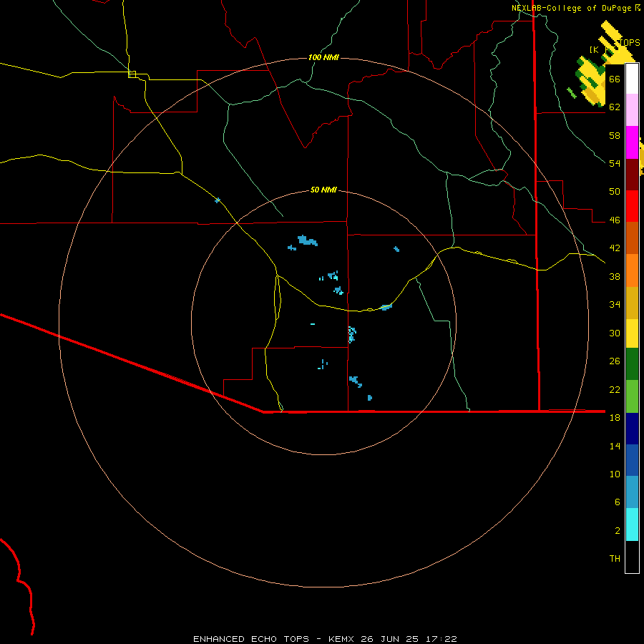Select the dark green legend swatch
Image resolution: width=644 pixels, height=644 pixels.
pos(632,364)
